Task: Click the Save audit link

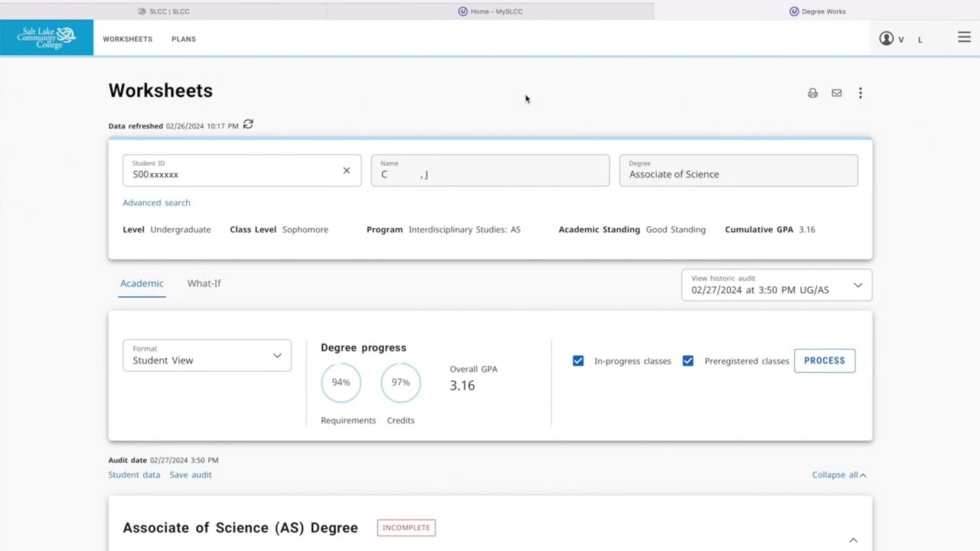Action: point(191,474)
